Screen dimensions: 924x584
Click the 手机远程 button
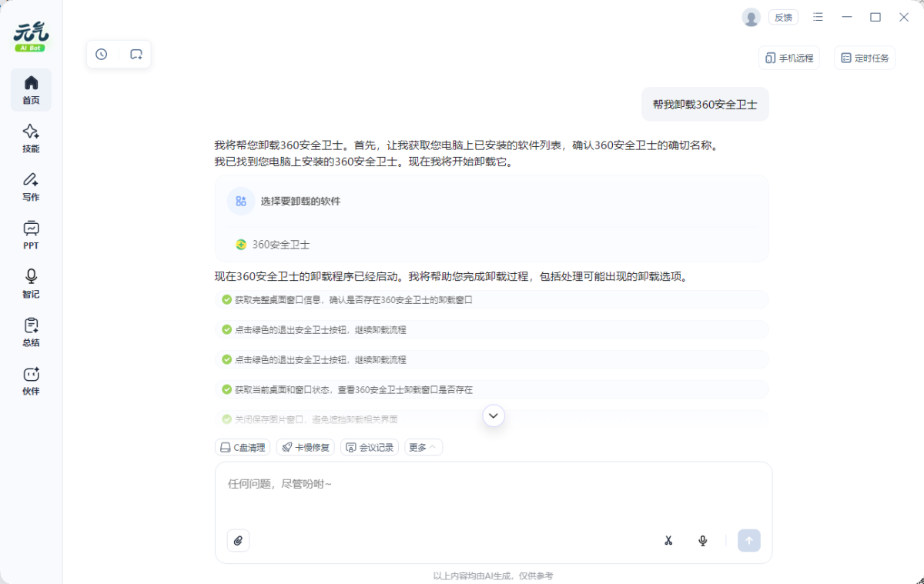(x=788, y=57)
